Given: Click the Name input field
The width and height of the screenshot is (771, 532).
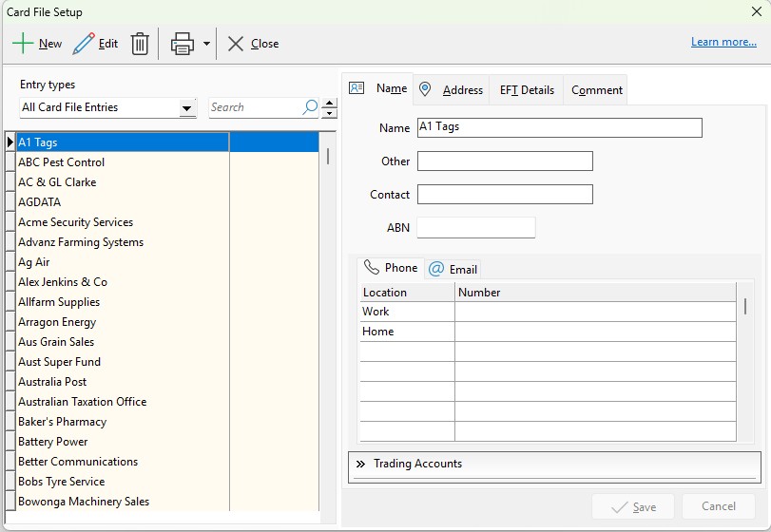Looking at the screenshot, I should click(560, 127).
